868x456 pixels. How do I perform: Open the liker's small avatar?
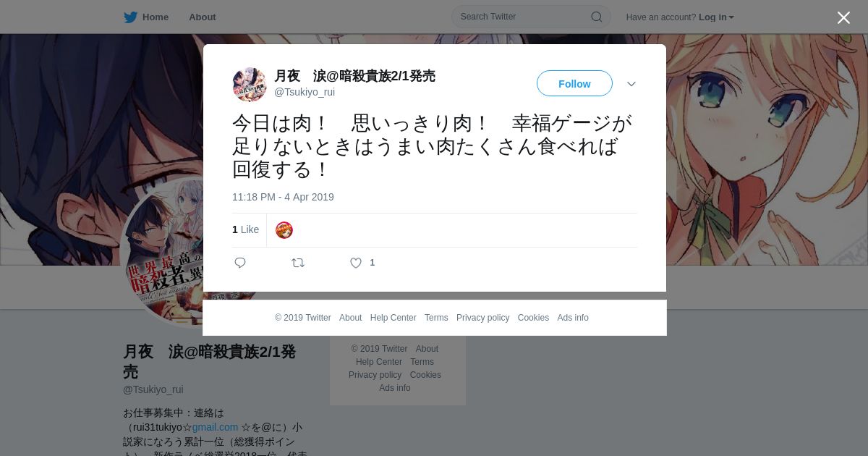point(284,230)
